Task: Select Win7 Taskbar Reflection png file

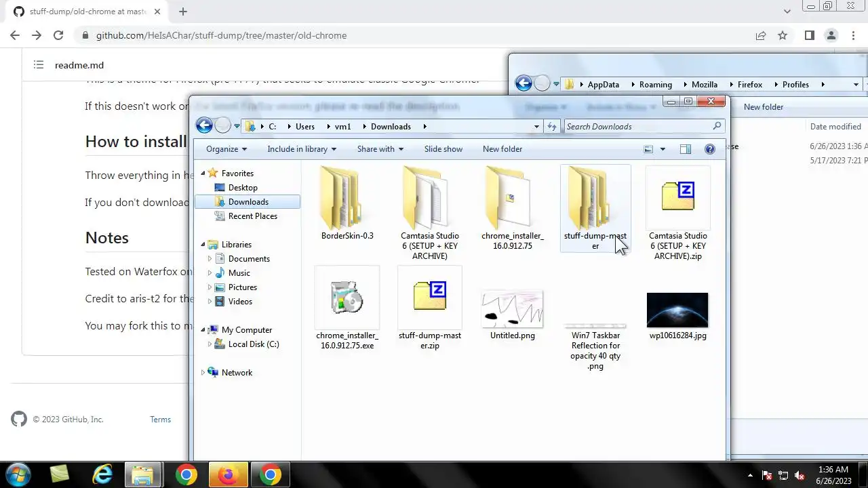Action: pyautogui.click(x=595, y=346)
